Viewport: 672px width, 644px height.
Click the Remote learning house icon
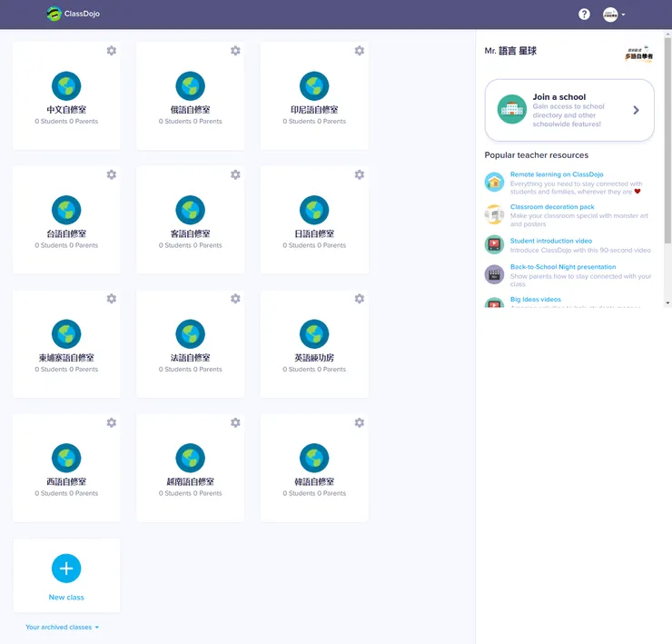pos(494,182)
